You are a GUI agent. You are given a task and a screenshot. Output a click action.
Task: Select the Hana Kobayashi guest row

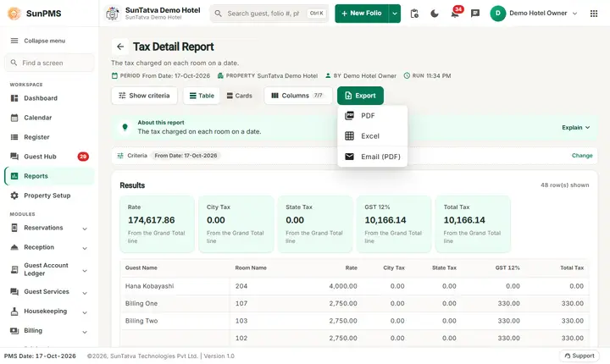pos(354,286)
